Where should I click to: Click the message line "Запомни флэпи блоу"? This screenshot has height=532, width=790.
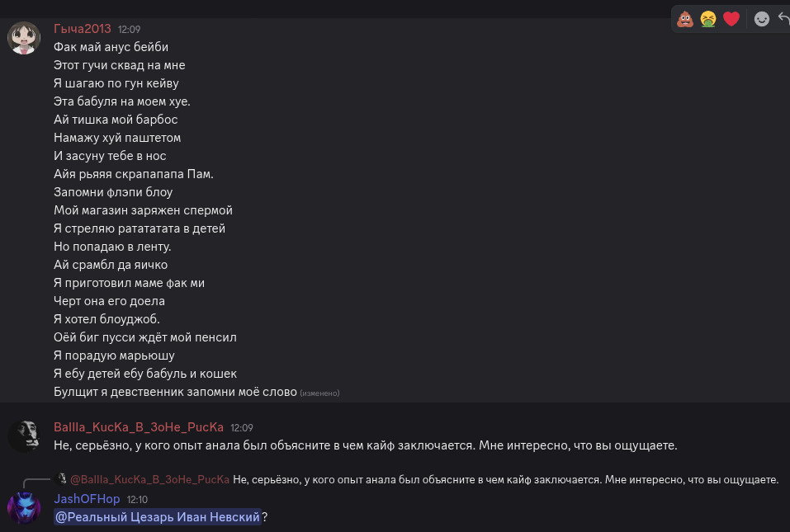[113, 192]
